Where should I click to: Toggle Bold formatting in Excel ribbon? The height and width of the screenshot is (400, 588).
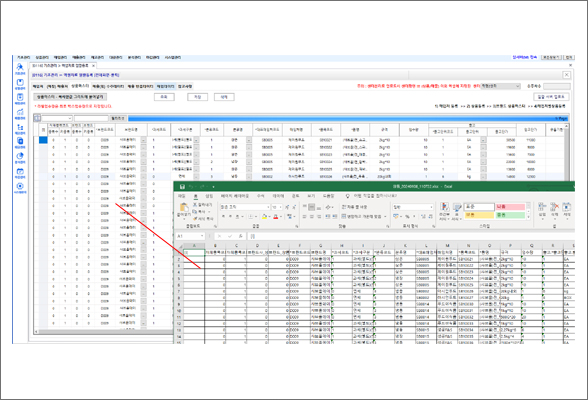[224, 216]
